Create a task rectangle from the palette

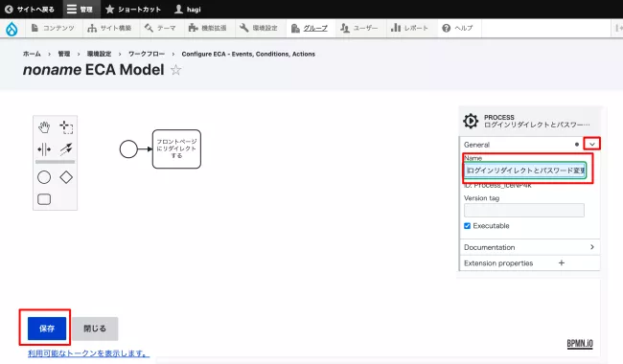[x=44, y=199]
